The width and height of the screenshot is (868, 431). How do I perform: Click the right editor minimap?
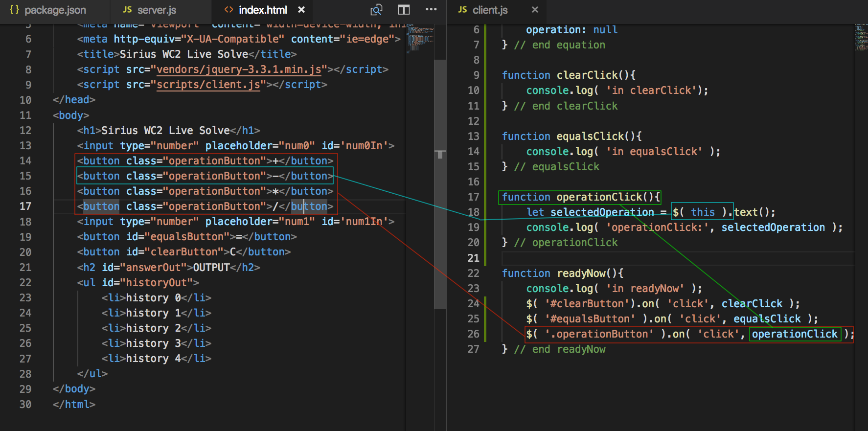coord(861,37)
